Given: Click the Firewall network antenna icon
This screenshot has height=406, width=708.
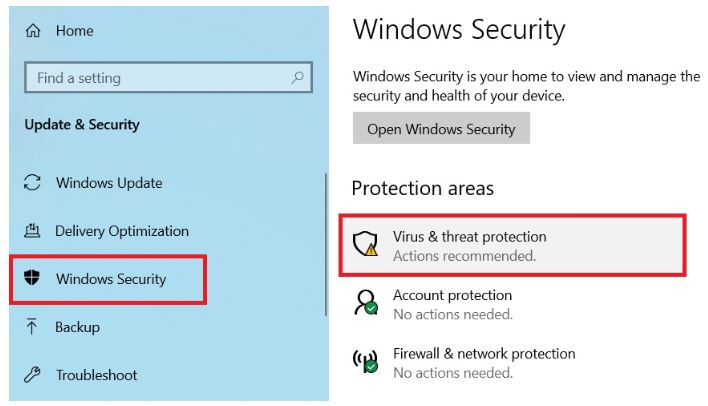Looking at the screenshot, I should coord(369,362).
